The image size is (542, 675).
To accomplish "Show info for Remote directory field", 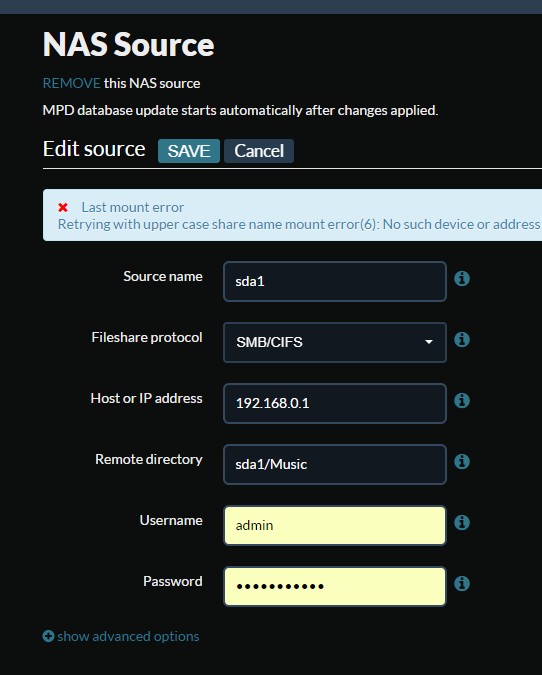I will coord(461,461).
